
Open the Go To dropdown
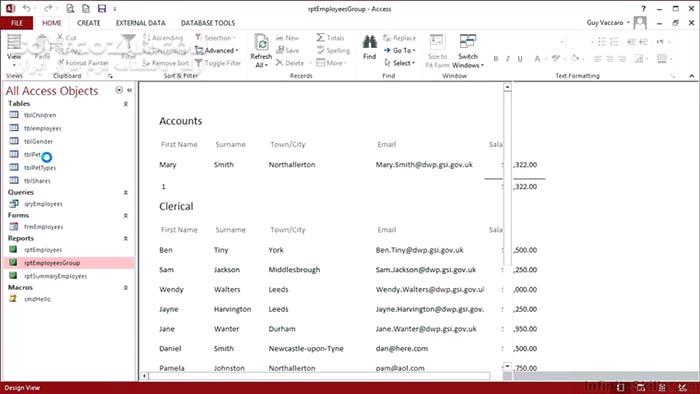click(x=400, y=50)
